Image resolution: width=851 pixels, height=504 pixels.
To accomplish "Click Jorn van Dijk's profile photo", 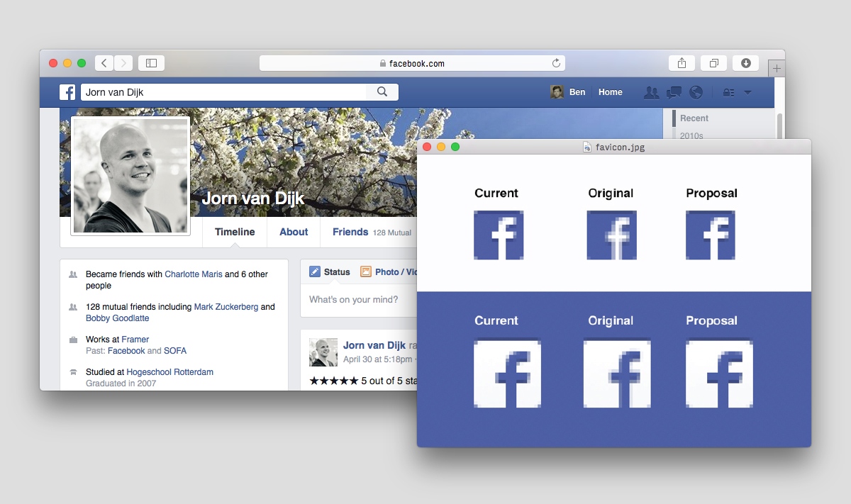I will 130,175.
